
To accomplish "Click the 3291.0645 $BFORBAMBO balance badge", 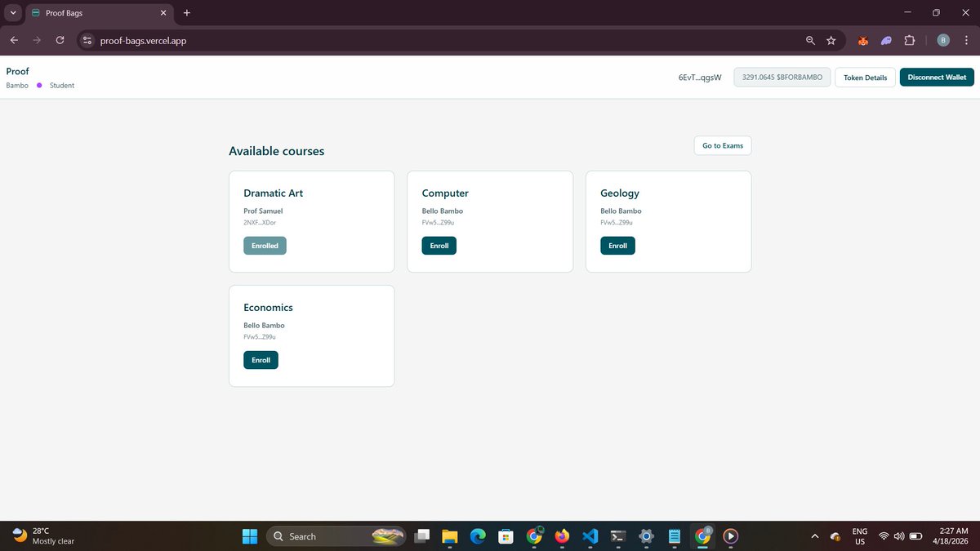I will click(x=782, y=78).
